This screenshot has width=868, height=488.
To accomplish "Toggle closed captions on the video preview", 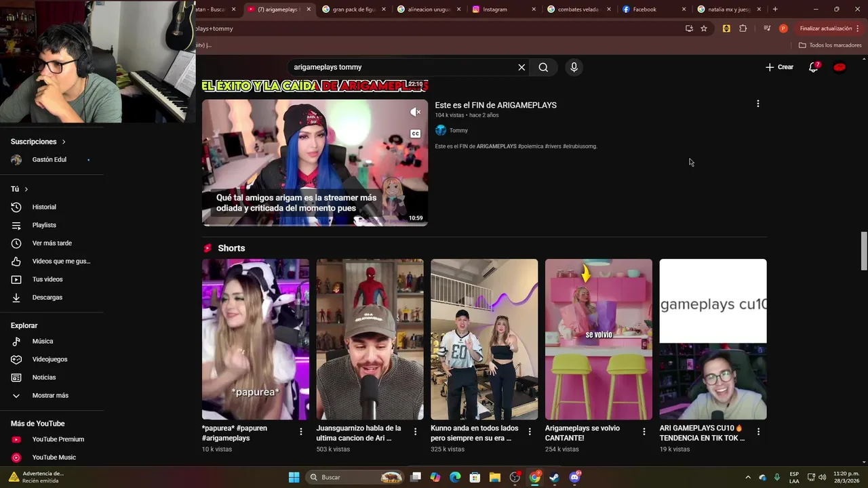I will [415, 134].
